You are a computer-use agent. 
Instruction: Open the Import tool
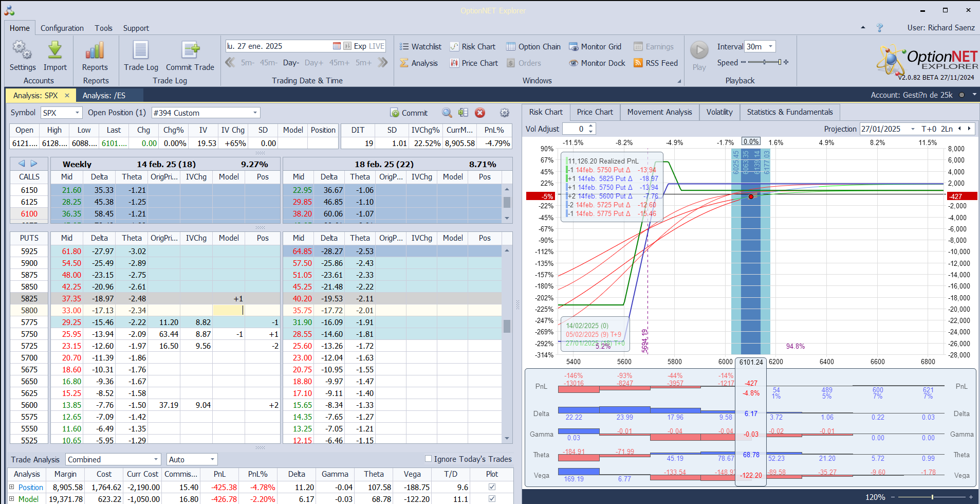55,56
